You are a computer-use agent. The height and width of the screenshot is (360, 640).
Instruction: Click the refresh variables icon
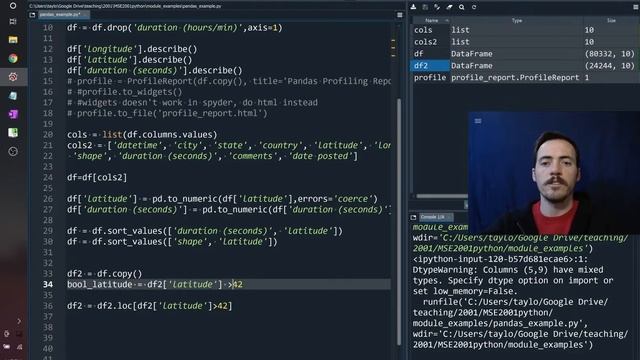point(474,7)
